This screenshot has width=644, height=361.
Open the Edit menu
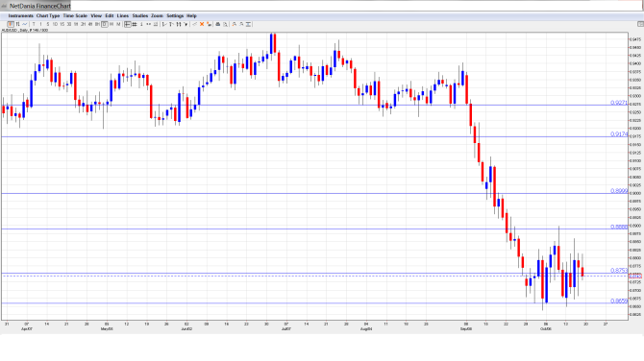tap(110, 16)
